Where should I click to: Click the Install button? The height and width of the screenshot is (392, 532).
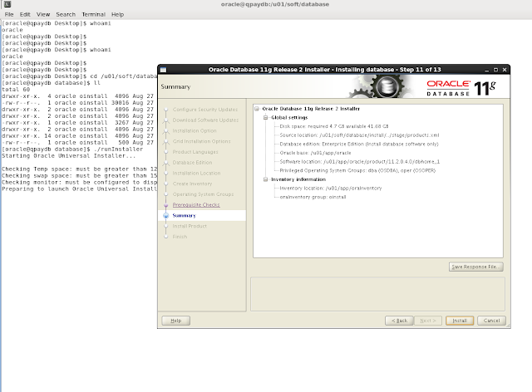point(460,321)
